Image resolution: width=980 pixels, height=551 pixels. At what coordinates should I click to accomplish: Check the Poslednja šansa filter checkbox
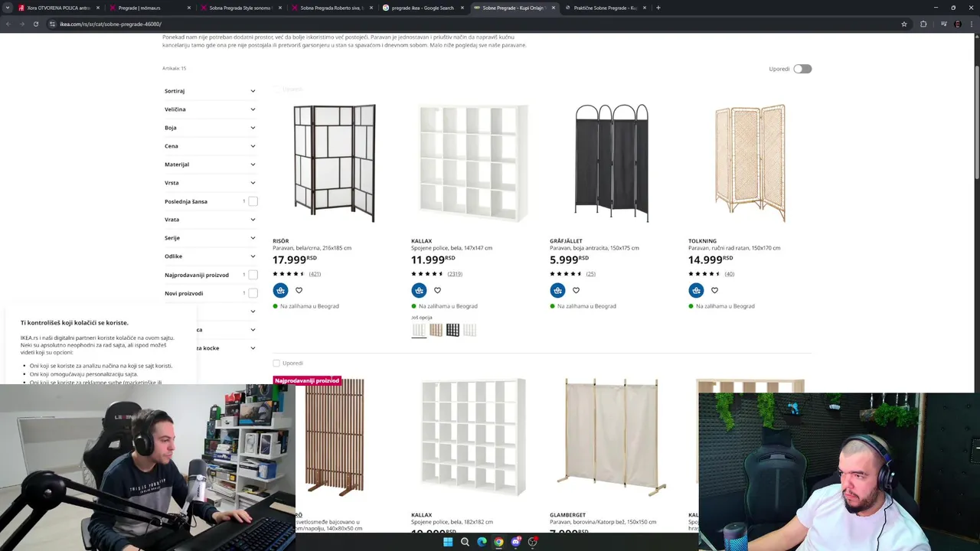tap(253, 201)
